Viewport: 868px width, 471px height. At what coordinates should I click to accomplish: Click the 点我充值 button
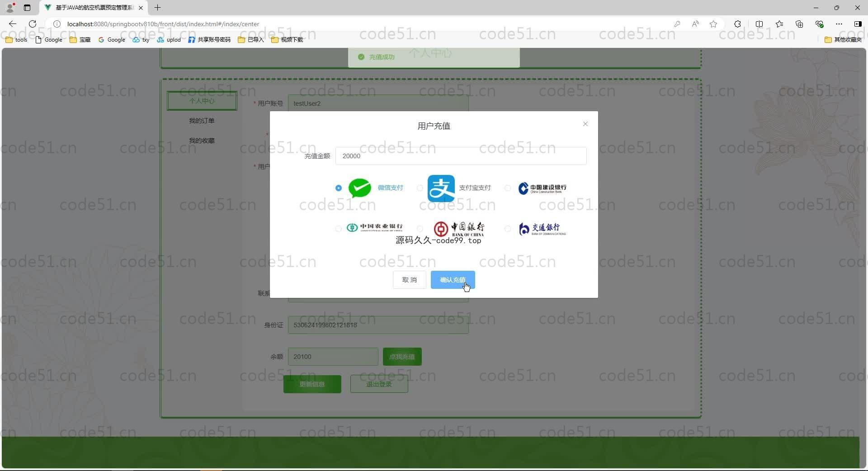pyautogui.click(x=402, y=357)
